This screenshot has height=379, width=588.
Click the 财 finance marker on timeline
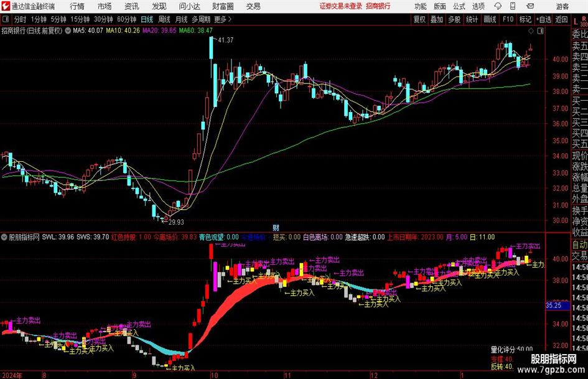pyautogui.click(x=276, y=228)
